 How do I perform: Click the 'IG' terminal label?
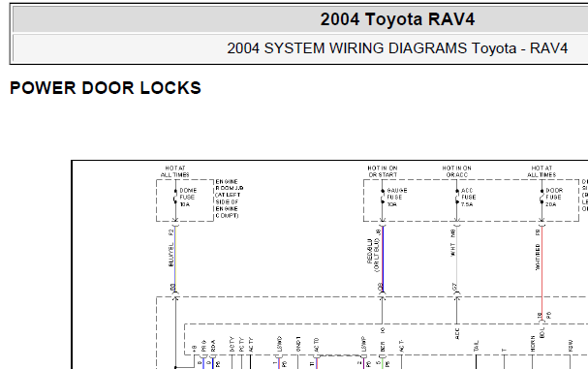pyautogui.click(x=383, y=330)
